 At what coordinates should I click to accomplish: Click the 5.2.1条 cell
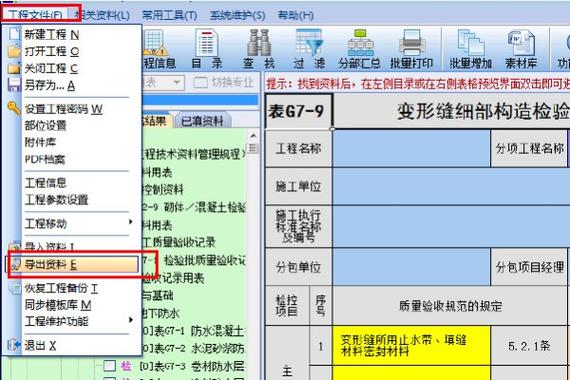(x=529, y=345)
